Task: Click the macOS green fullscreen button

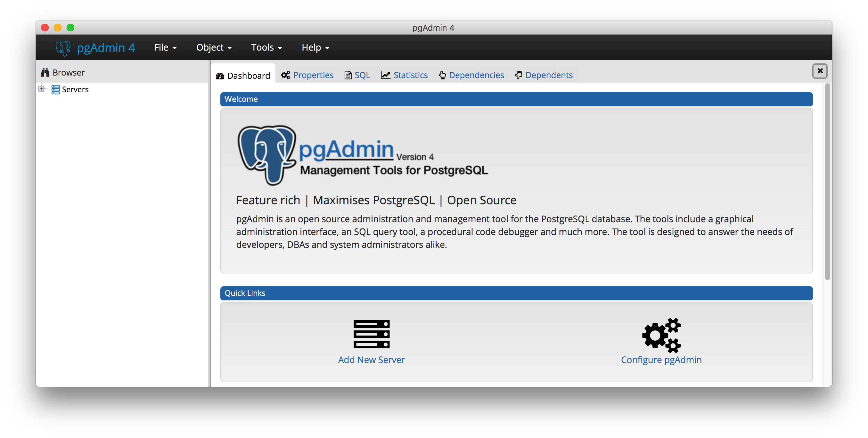Action: tap(70, 27)
